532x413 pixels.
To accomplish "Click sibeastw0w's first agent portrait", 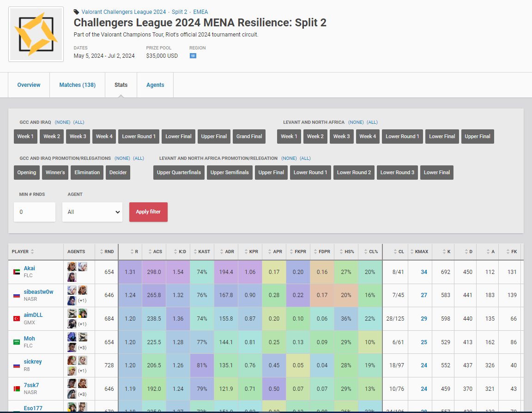I will (x=72, y=290).
